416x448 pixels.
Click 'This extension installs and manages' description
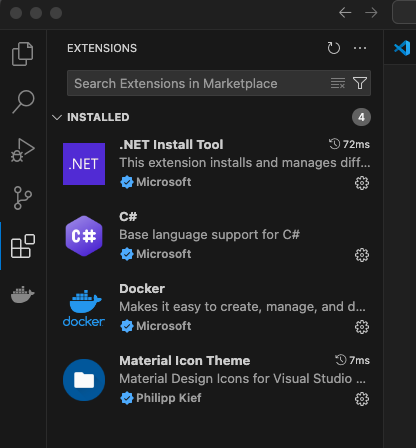(x=245, y=163)
